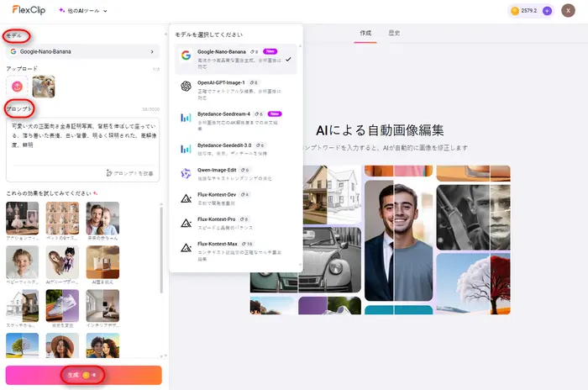
Task: Click the pink upload image button
Action: coord(17,87)
